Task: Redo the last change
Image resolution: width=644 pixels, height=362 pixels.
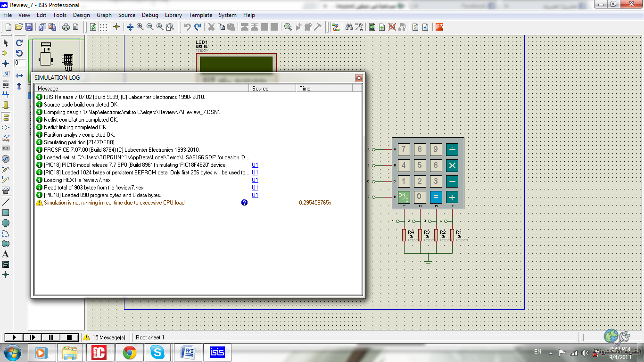Action: pos(198,27)
